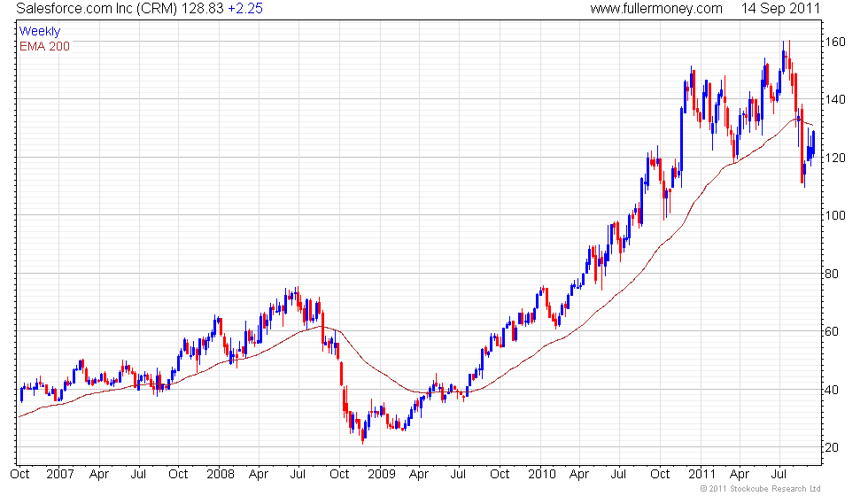Select the Weekly legend label
This screenshot has height=496, width=868.
tap(39, 32)
